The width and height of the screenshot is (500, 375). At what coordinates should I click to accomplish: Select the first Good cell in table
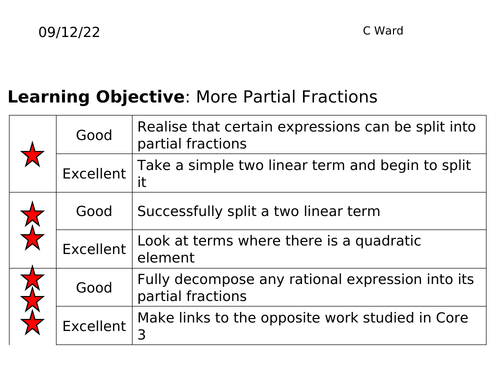94,135
